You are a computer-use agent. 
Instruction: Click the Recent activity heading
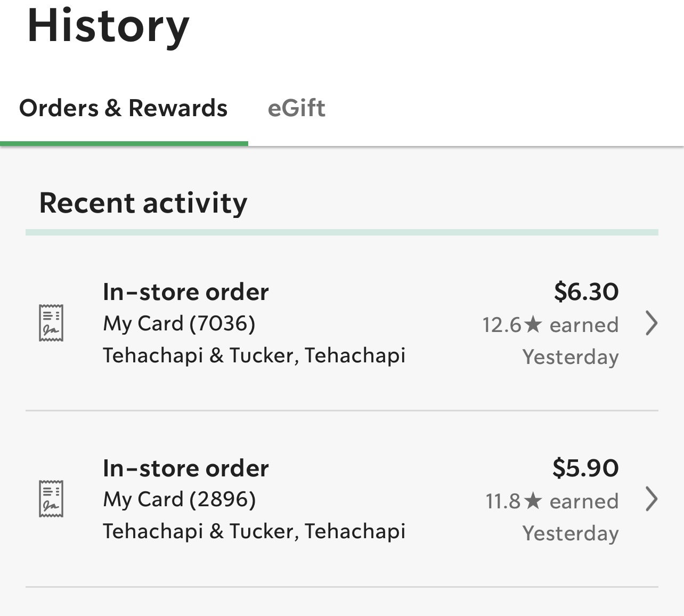point(143,203)
